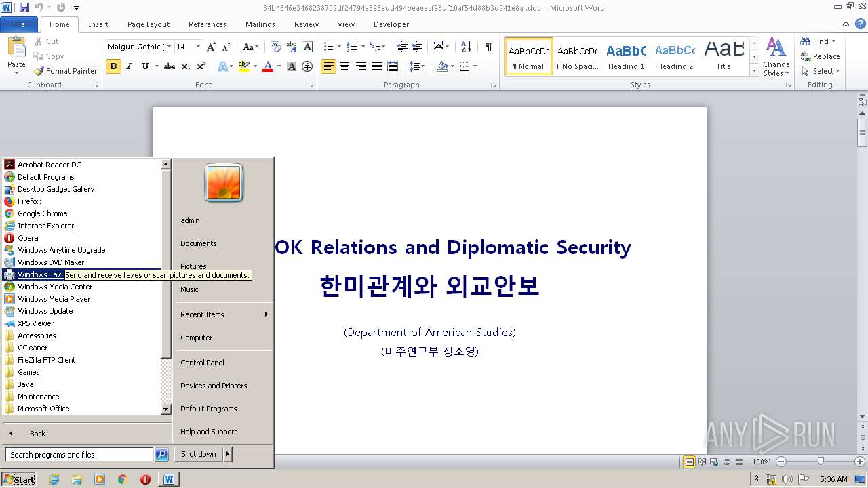868x488 pixels.
Task: Open the Shut down options arrow
Action: click(x=228, y=454)
